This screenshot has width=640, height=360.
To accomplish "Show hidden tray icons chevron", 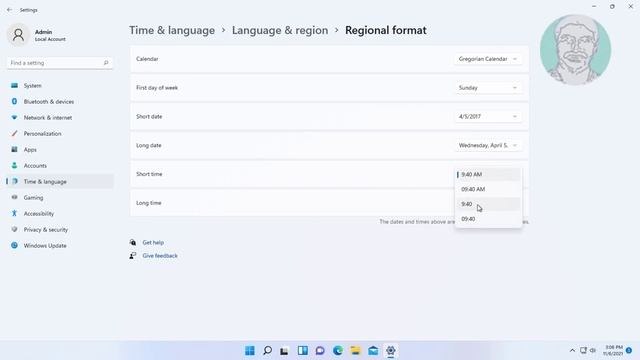I will click(x=572, y=351).
